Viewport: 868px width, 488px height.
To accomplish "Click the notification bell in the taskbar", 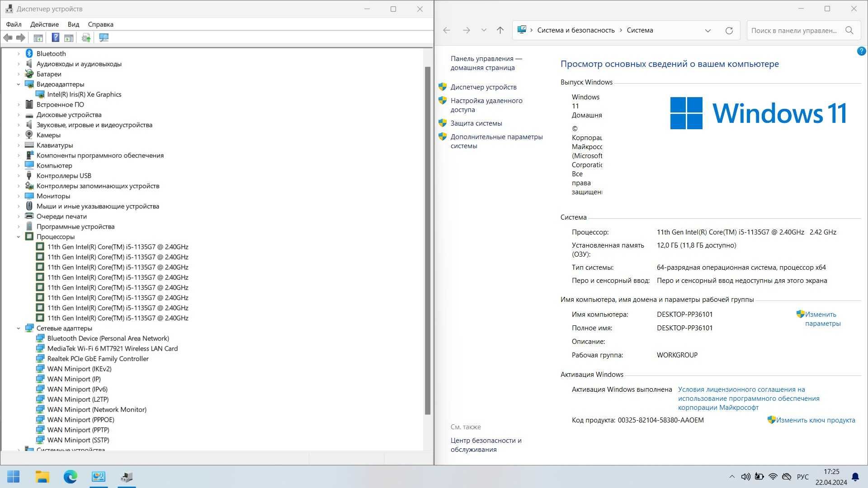I will 855,477.
